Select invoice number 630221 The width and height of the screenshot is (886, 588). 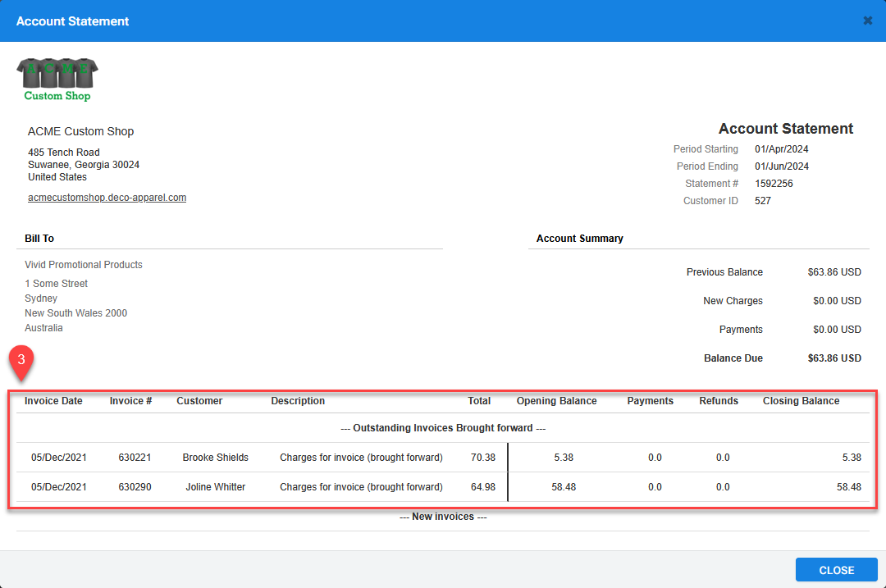click(x=135, y=458)
